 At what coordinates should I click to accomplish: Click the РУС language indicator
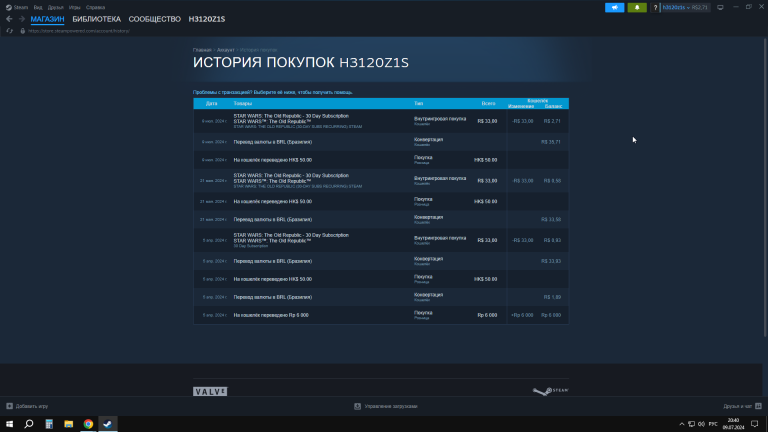[713, 424]
